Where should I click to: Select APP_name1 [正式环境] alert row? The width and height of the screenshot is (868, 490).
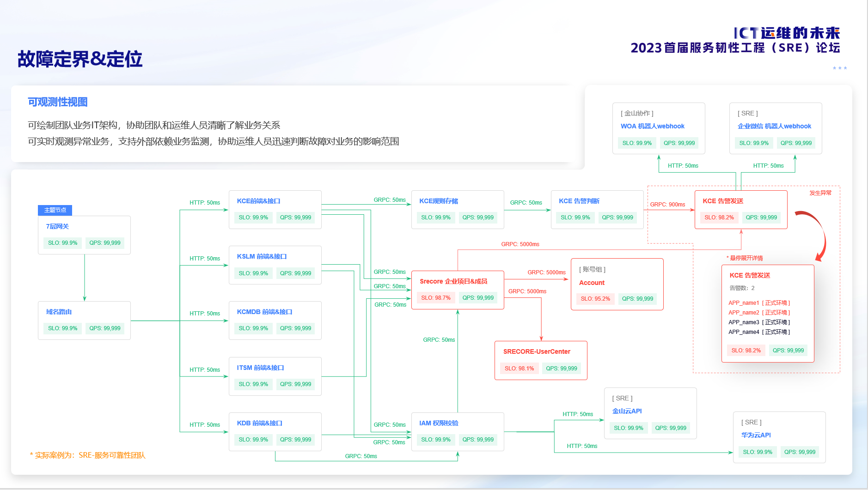click(x=759, y=303)
